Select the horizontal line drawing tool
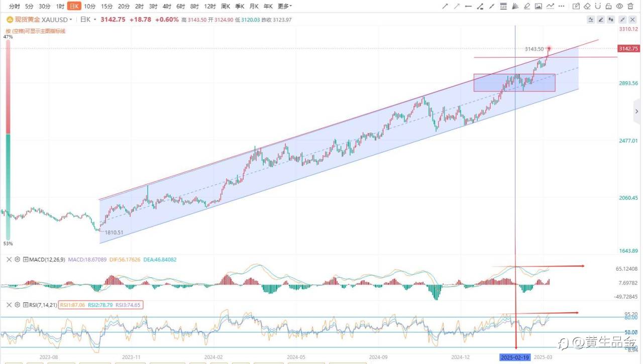 tap(468, 7)
